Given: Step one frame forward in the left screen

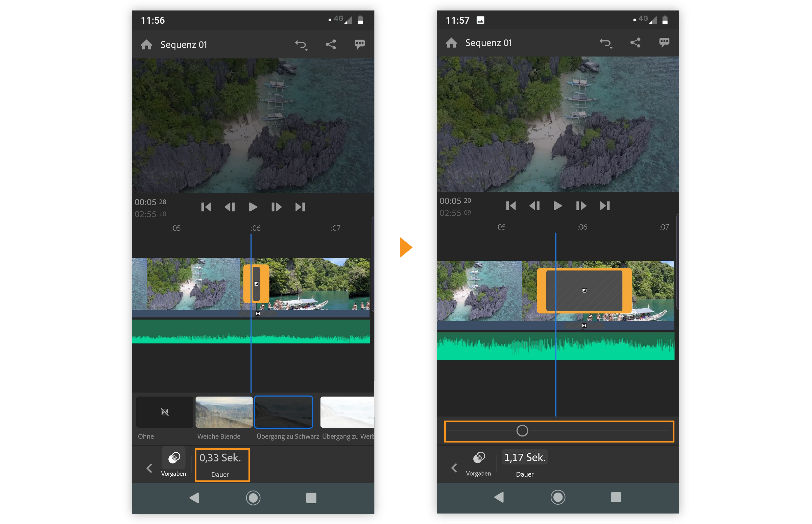Looking at the screenshot, I should coord(276,207).
